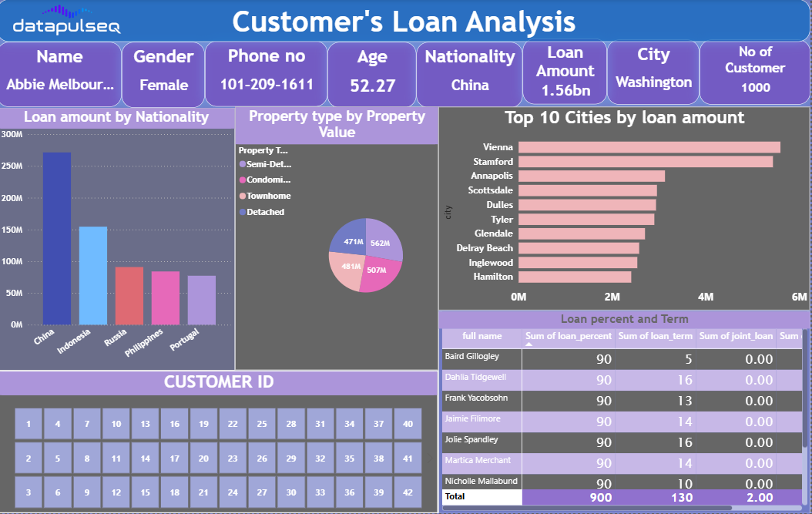Select customer ID 9 tile

(87, 492)
